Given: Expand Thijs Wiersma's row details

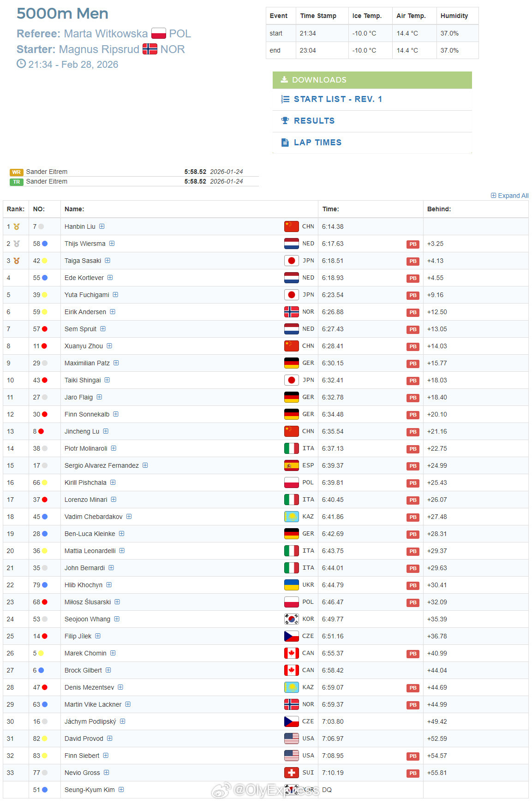Looking at the screenshot, I should (112, 244).
